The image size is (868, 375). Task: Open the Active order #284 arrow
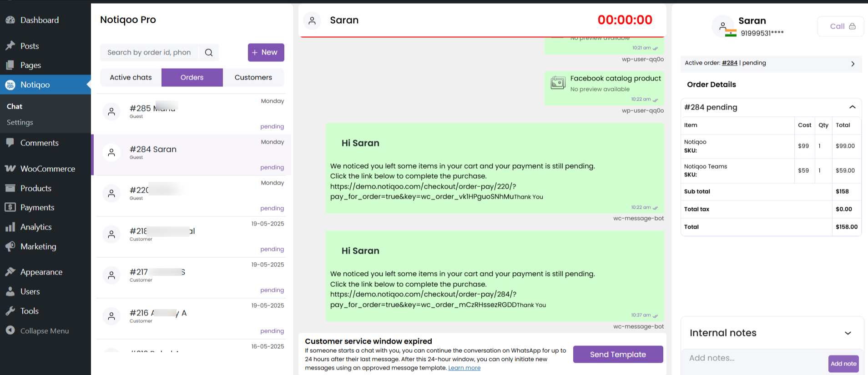pos(853,64)
